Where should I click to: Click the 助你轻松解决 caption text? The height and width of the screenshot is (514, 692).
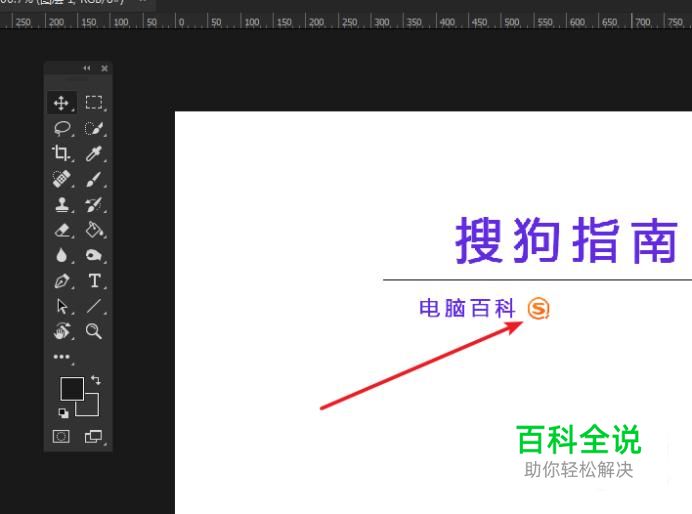579,470
